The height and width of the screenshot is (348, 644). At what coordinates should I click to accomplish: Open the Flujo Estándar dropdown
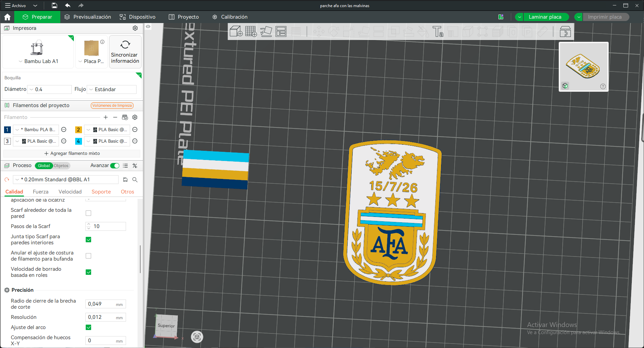[x=112, y=89]
